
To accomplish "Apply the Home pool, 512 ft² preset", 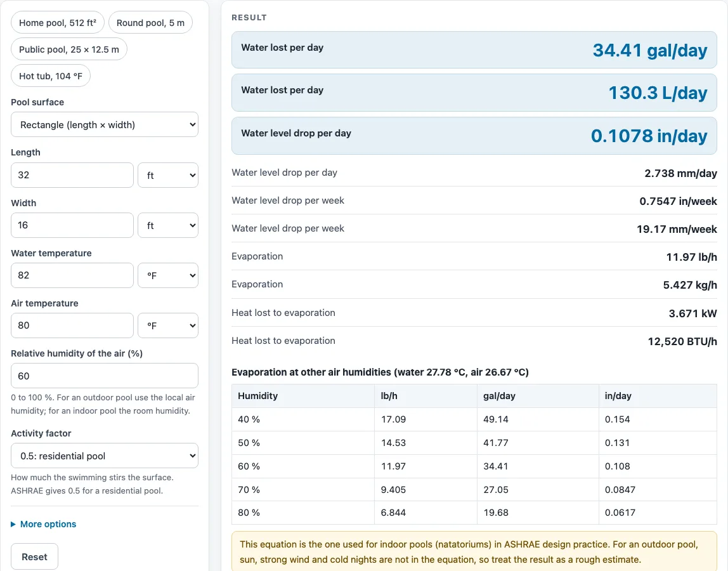I will coord(58,23).
